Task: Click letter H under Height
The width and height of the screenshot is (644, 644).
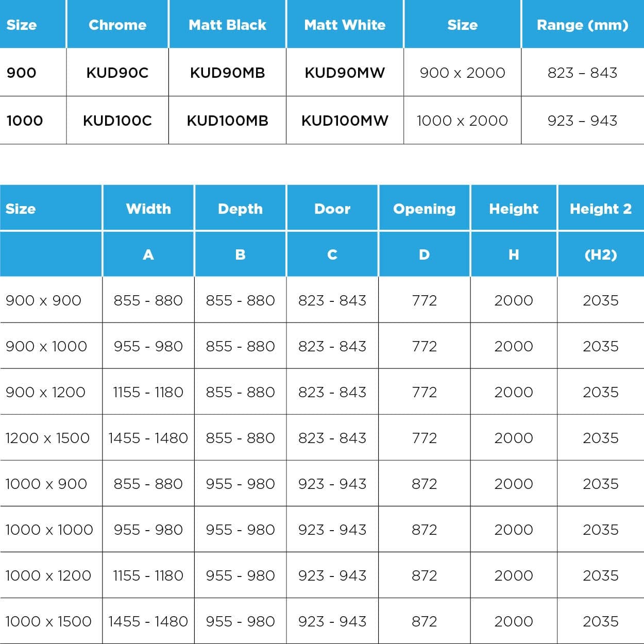Action: click(514, 255)
